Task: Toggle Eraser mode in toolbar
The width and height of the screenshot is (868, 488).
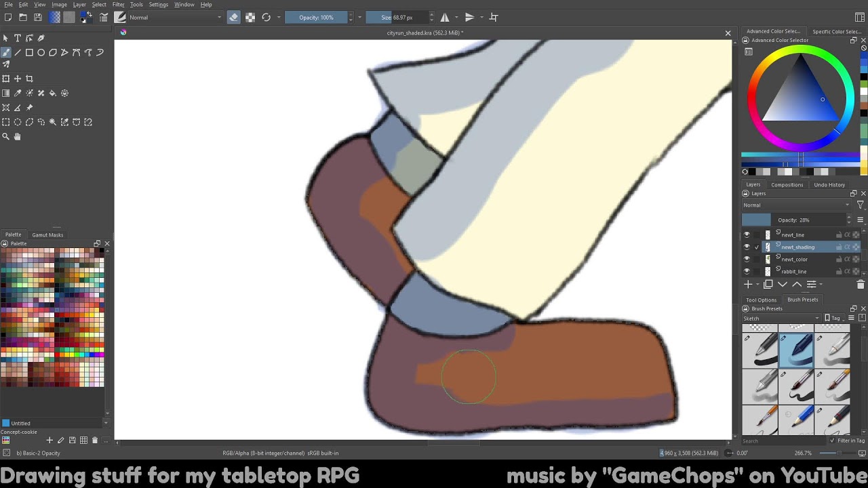Action: tap(234, 17)
